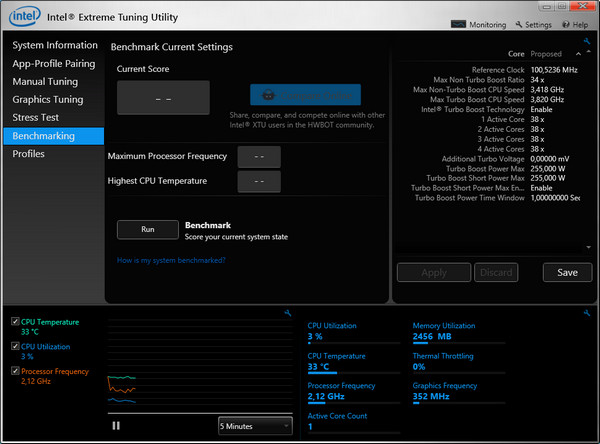Pause the monitoring graph
Image resolution: width=600 pixels, height=444 pixels.
[116, 425]
